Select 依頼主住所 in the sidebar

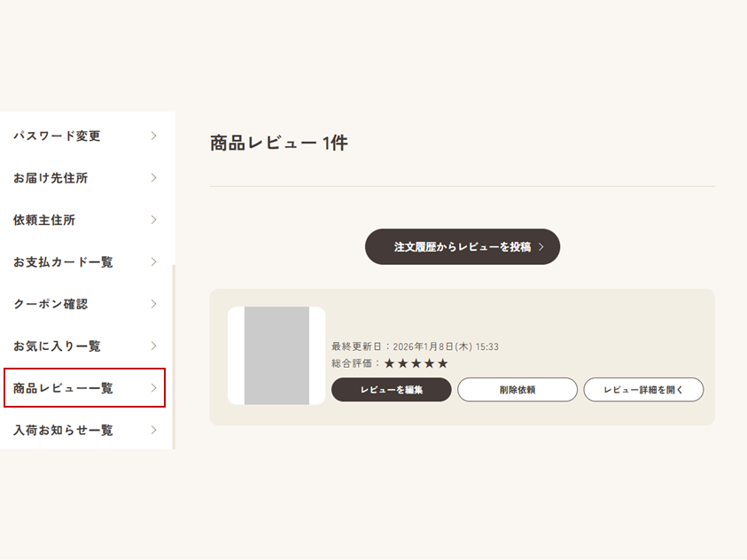(44, 220)
